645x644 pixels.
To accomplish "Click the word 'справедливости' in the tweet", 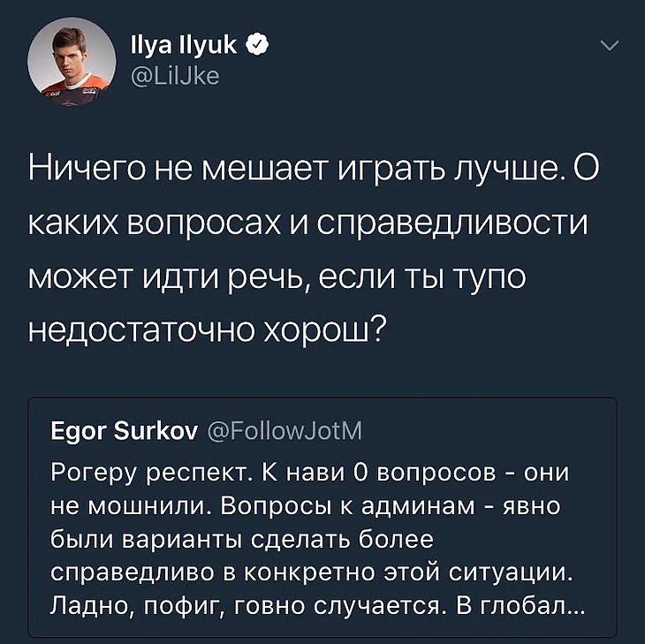I will (453, 224).
